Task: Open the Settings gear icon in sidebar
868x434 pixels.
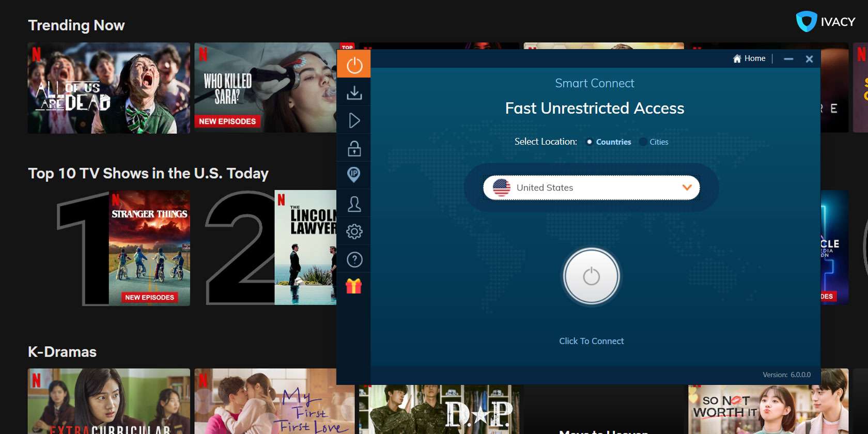Action: 354,231
